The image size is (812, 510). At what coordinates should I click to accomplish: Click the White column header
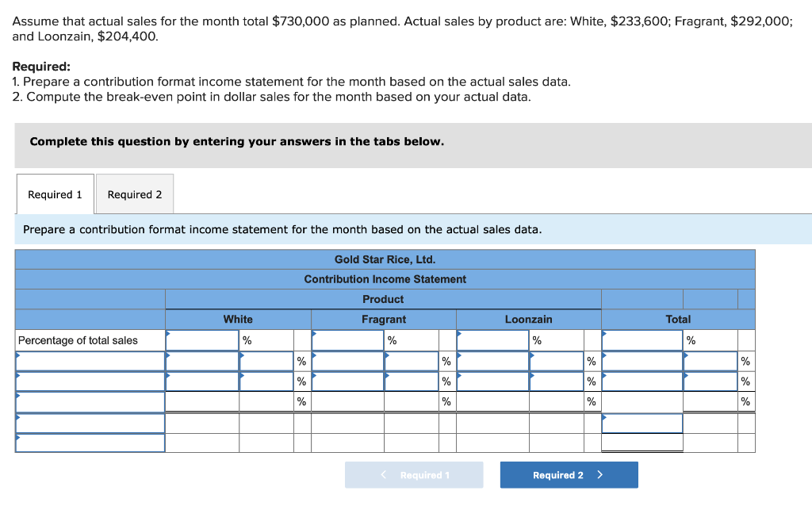(238, 320)
